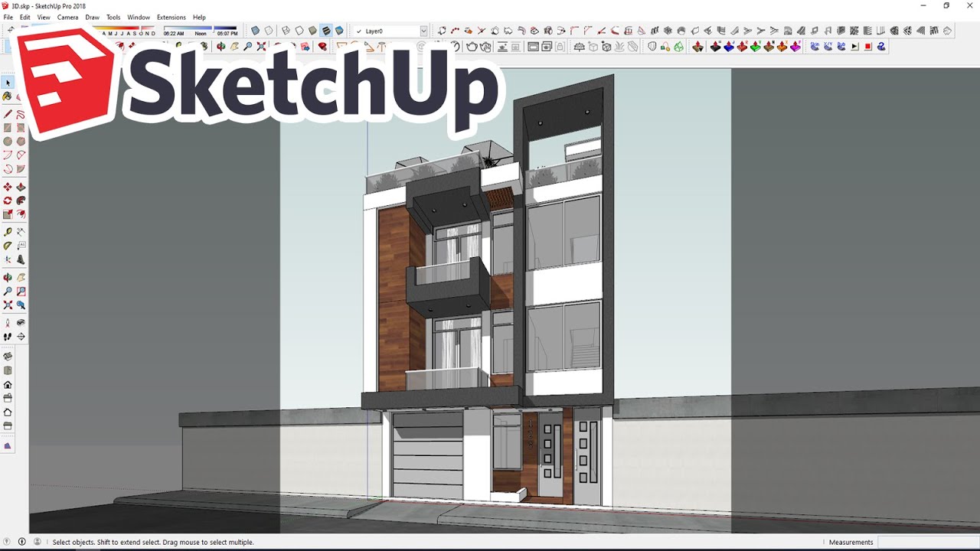
Task: Activate the Position Camera tool
Action: click(8, 322)
